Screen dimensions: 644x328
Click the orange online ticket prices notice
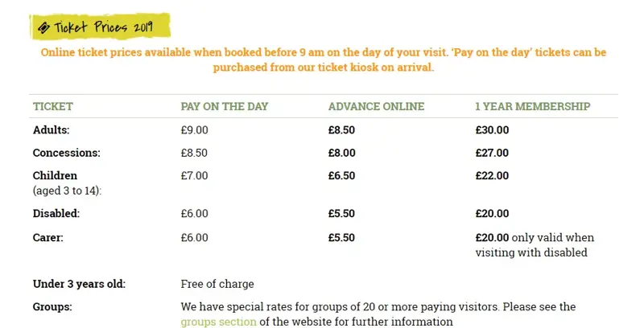(323, 59)
